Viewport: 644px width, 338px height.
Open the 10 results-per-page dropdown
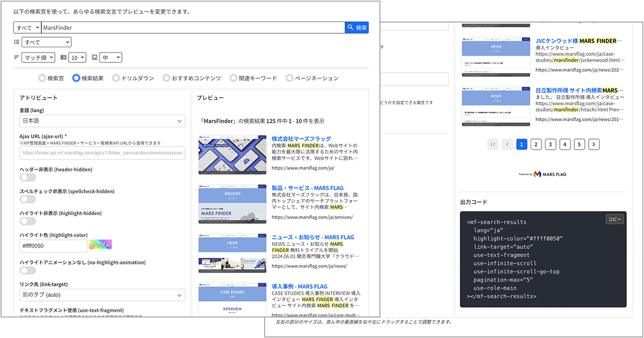(77, 57)
